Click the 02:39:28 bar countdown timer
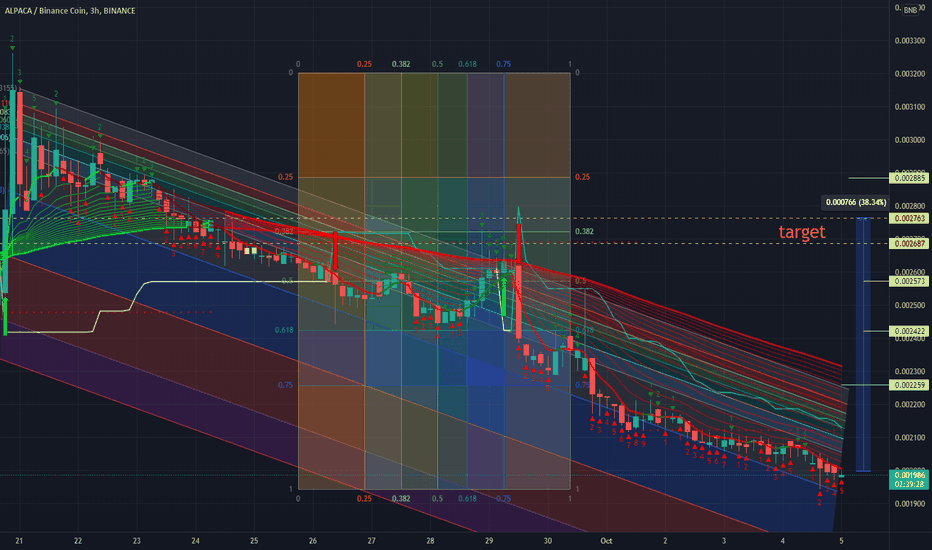This screenshot has height=550, width=932. click(x=909, y=484)
